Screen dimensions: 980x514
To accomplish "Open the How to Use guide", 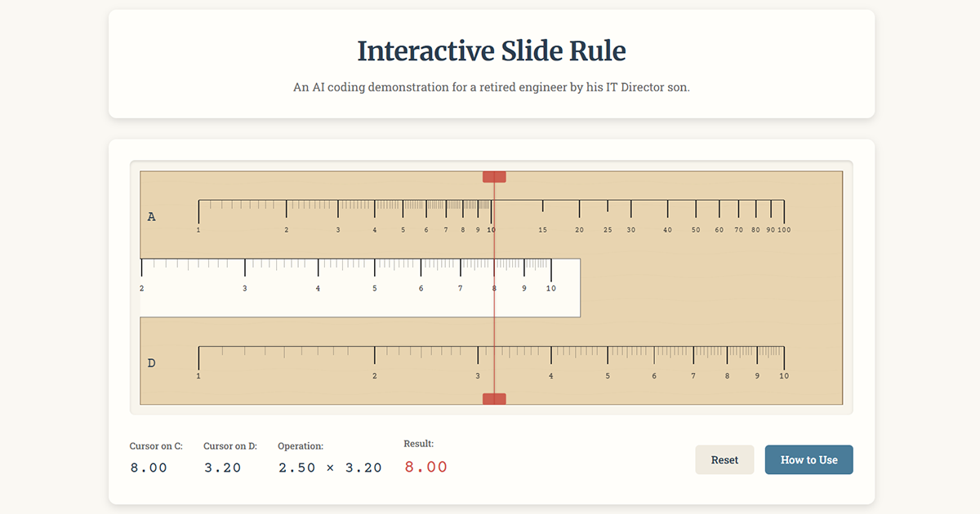I will [808, 459].
